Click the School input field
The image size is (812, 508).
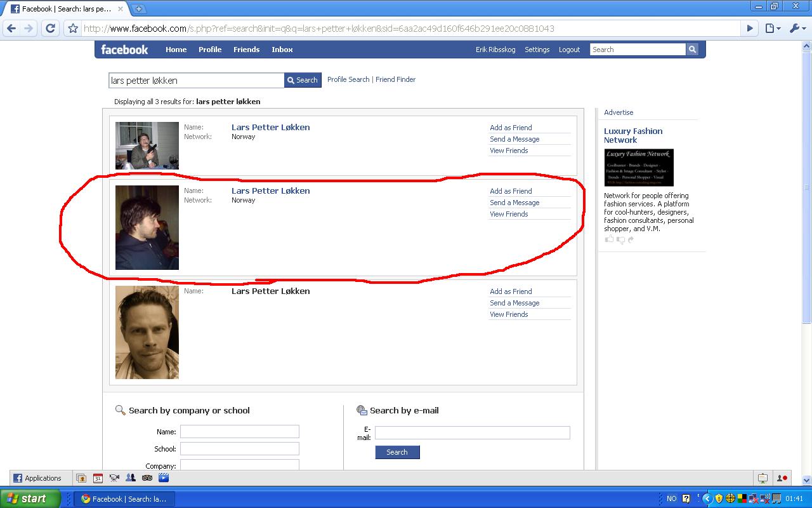pos(240,449)
